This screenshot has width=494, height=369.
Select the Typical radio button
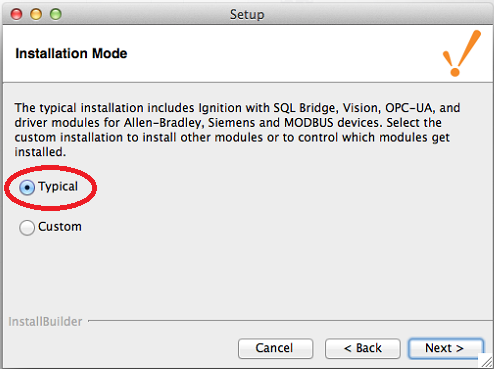[27, 187]
